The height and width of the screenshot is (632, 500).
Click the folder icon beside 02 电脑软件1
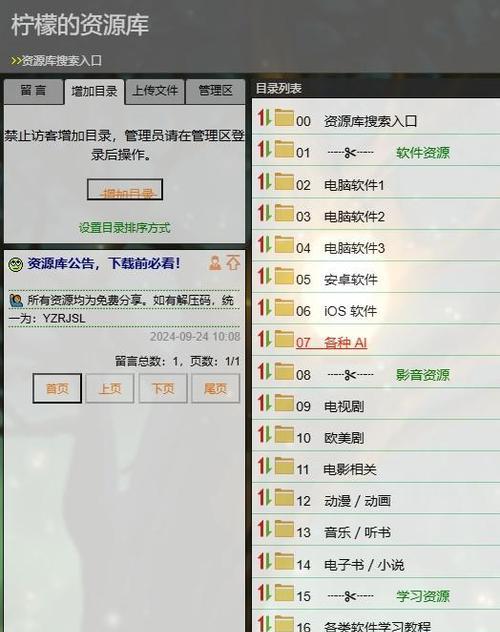tap(284, 181)
